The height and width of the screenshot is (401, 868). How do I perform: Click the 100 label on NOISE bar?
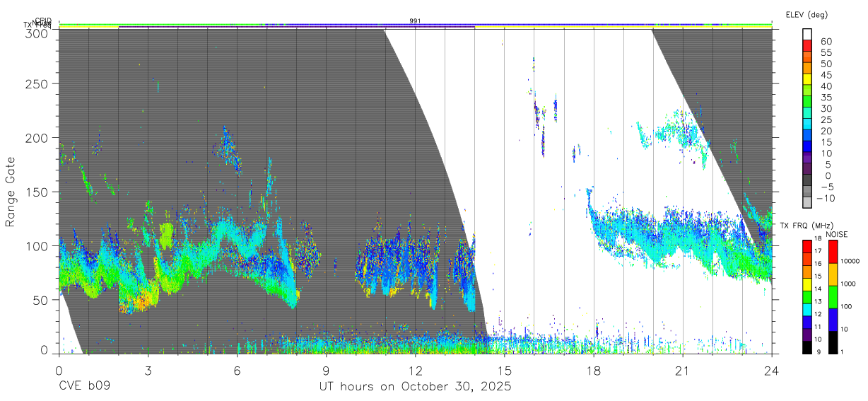click(x=845, y=306)
